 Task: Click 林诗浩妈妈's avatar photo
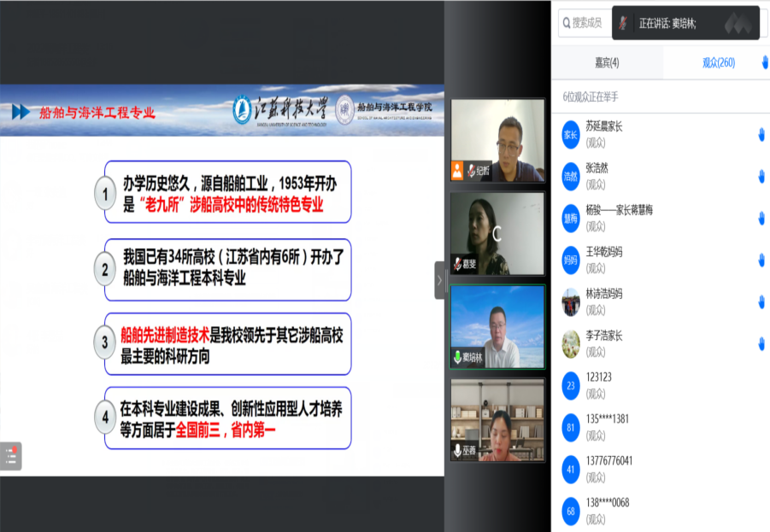coord(571,301)
